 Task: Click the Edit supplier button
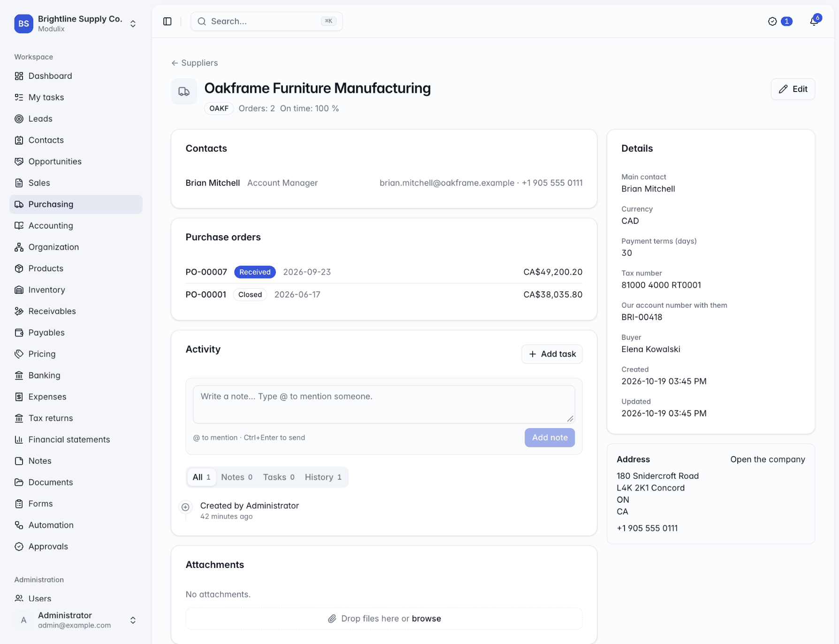pos(793,89)
